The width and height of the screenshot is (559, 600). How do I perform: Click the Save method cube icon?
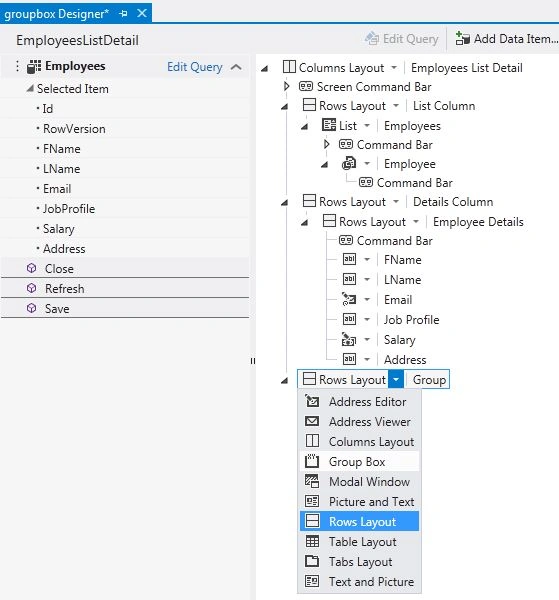pyautogui.click(x=32, y=308)
